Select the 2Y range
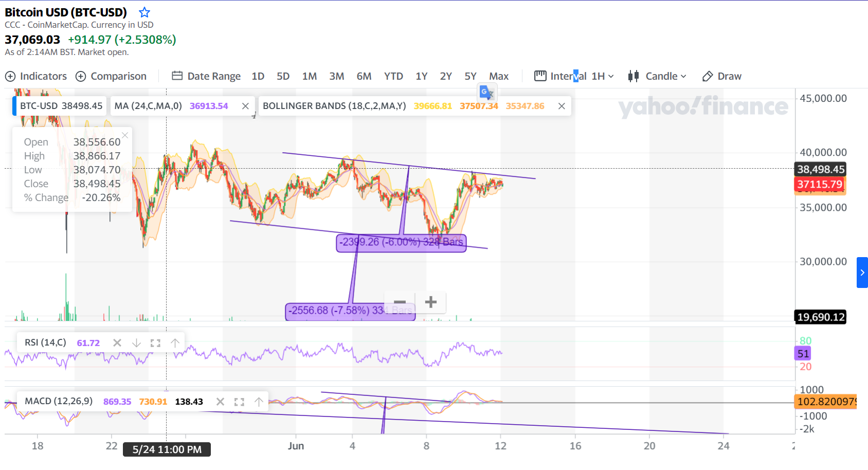The width and height of the screenshot is (868, 470). point(446,76)
